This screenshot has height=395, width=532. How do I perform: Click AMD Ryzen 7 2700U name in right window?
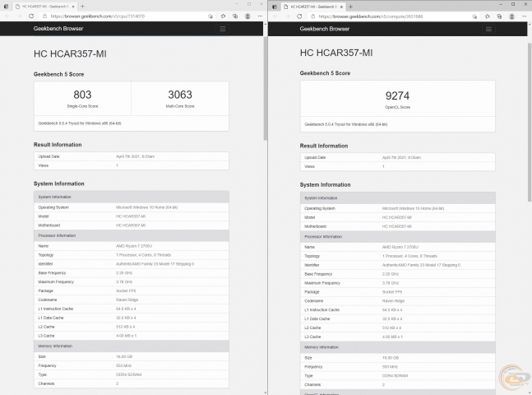(400, 247)
